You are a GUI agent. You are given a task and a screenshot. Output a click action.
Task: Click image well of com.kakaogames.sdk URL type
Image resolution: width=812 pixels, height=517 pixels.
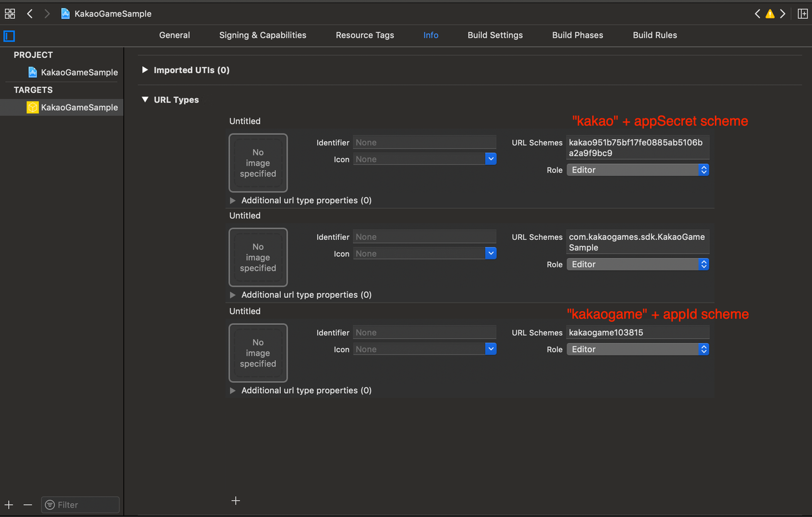click(258, 258)
